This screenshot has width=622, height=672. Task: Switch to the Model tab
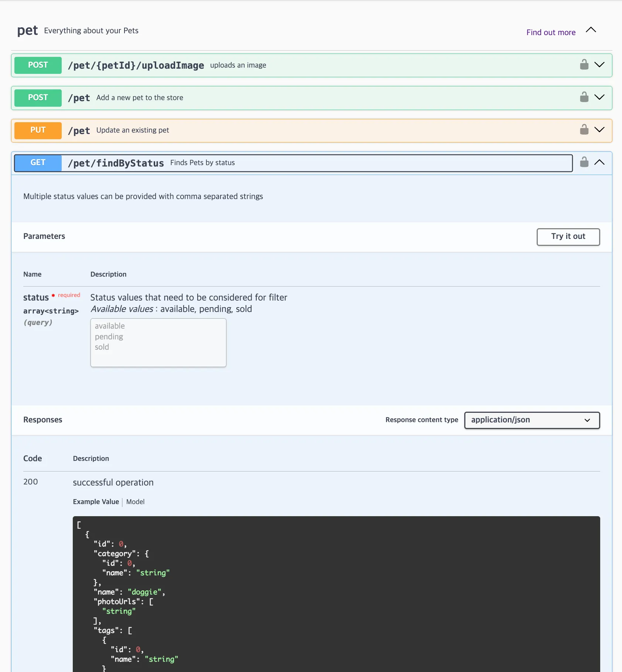135,502
